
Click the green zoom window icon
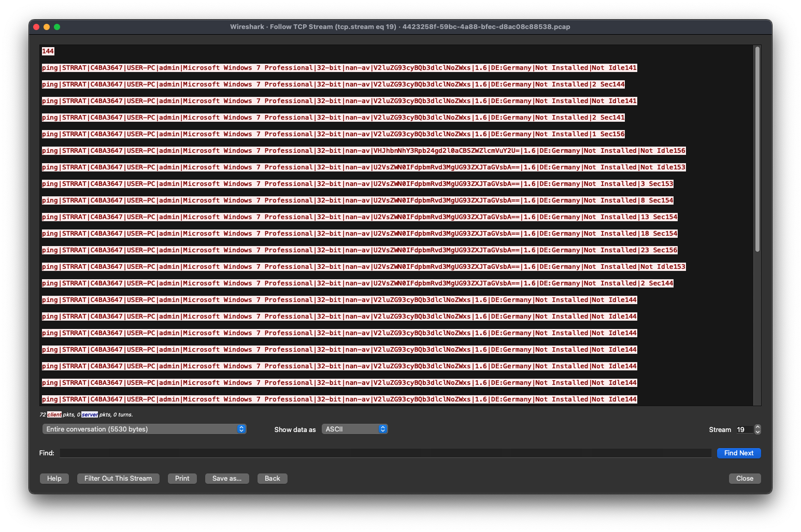(x=57, y=27)
